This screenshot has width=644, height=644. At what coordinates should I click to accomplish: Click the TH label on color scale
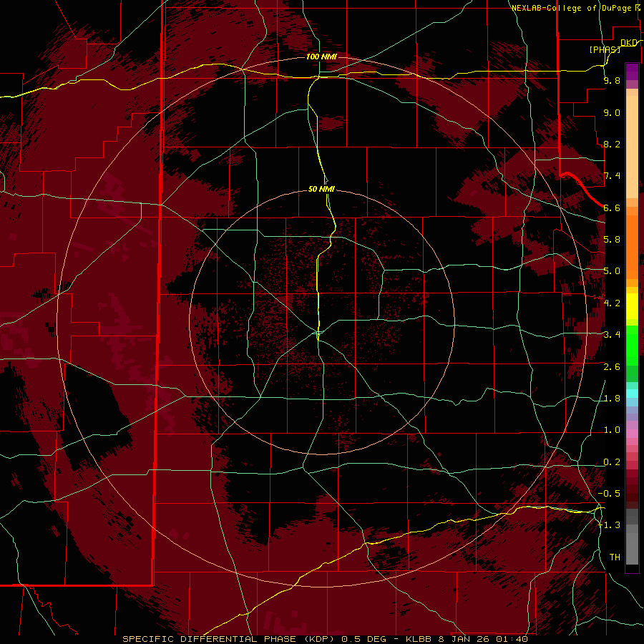pyautogui.click(x=615, y=557)
